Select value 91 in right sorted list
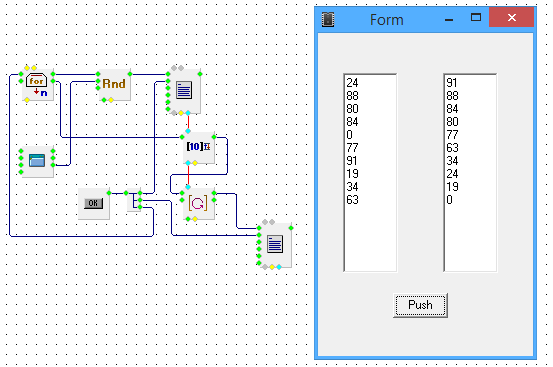This screenshot has height=367, width=553. coord(452,83)
